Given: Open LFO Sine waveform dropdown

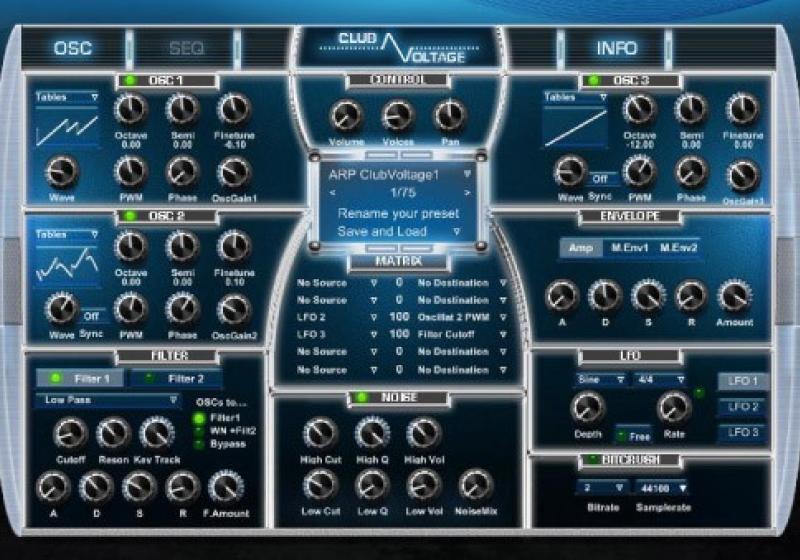Looking at the screenshot, I should point(601,380).
